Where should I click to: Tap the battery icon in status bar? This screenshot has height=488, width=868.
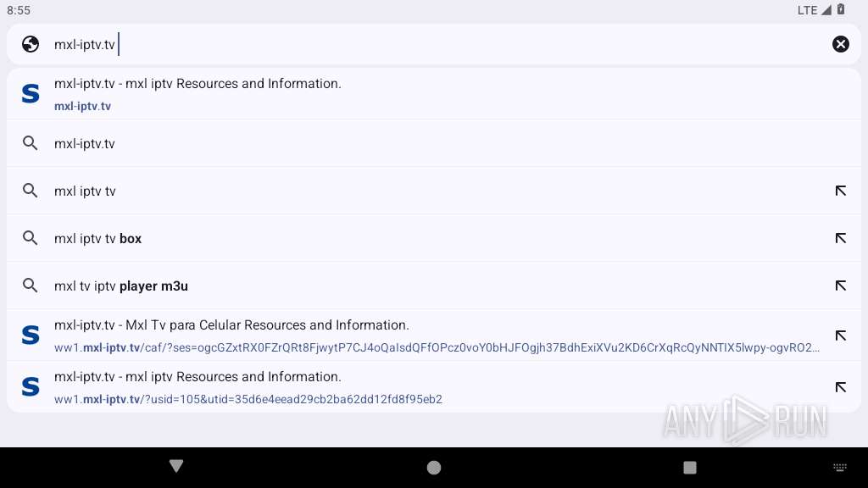point(841,9)
